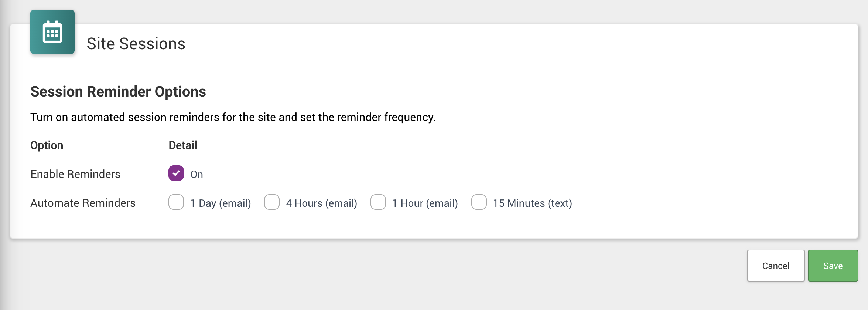The image size is (868, 310).
Task: Tick the 15 Minutes reminder checkbox box
Action: pos(479,202)
